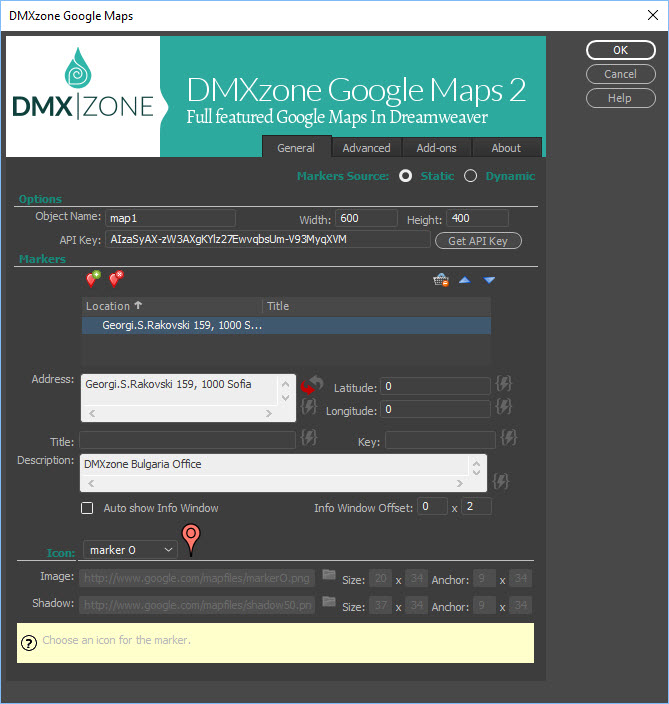The width and height of the screenshot is (669, 704).
Task: Click the red marker icon preview
Action: [x=191, y=540]
